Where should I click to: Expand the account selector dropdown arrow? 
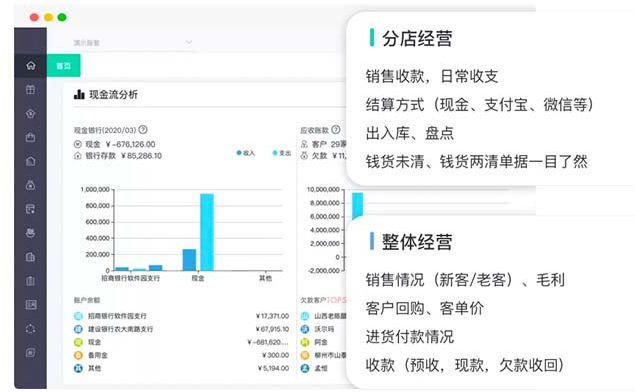[189, 42]
